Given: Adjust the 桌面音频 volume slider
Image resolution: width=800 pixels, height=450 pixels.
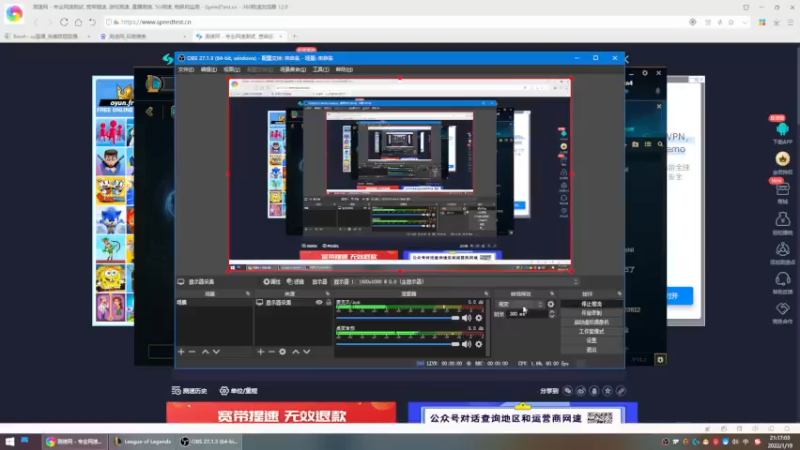Looking at the screenshot, I should point(397,344).
